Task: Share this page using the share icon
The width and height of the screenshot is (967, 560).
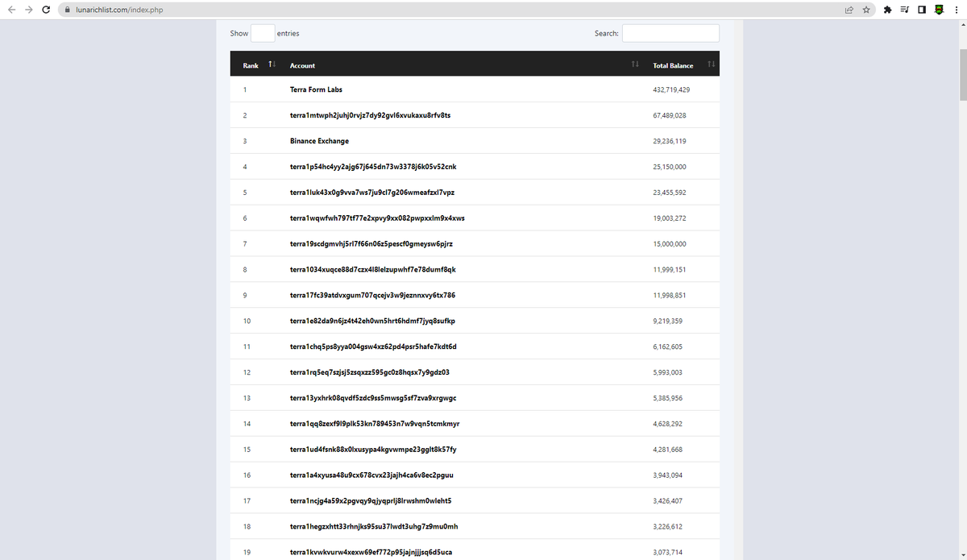Action: click(849, 10)
